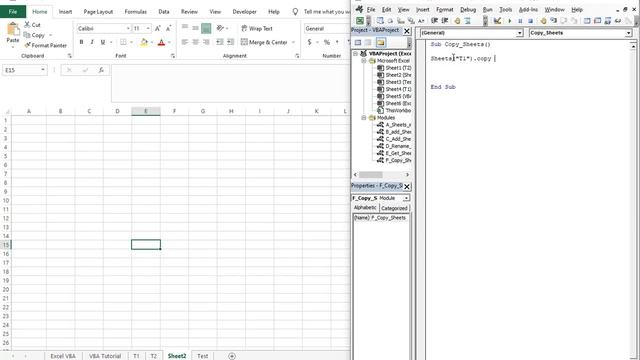
Task: Click the Design Mode icon in VBA toolbar
Action: tap(497, 20)
